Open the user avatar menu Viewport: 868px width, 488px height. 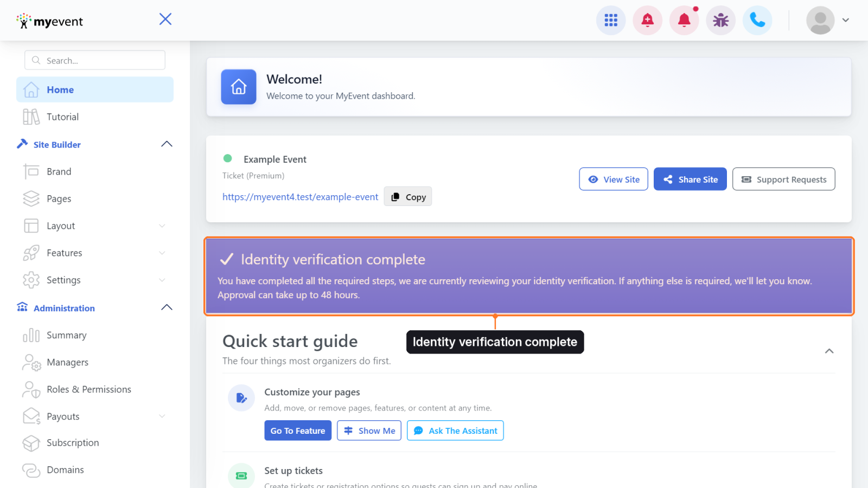[828, 21]
